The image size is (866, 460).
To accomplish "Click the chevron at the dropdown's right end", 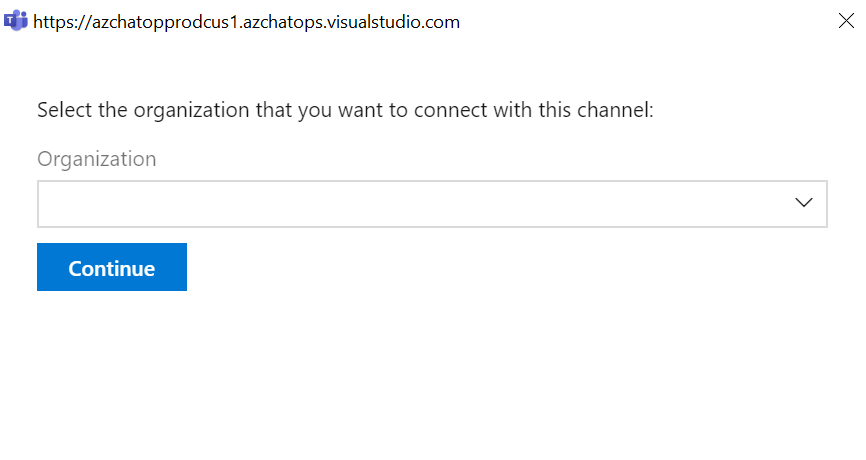I will tap(804, 203).
